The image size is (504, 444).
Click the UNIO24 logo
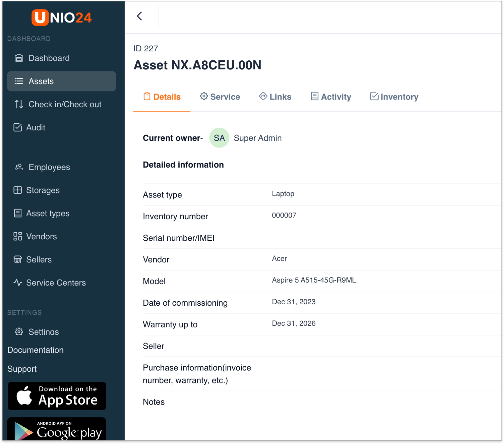pyautogui.click(x=62, y=17)
